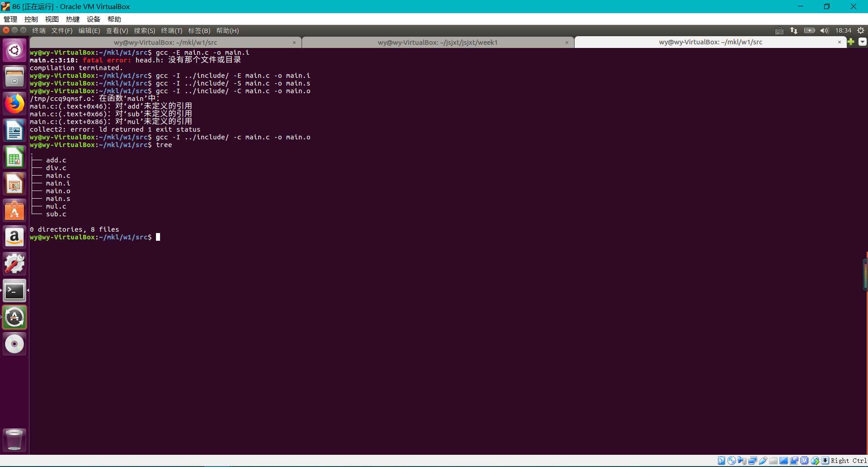The width and height of the screenshot is (868, 467).
Task: Click '0 directories, 8 files' line
Action: pyautogui.click(x=75, y=229)
